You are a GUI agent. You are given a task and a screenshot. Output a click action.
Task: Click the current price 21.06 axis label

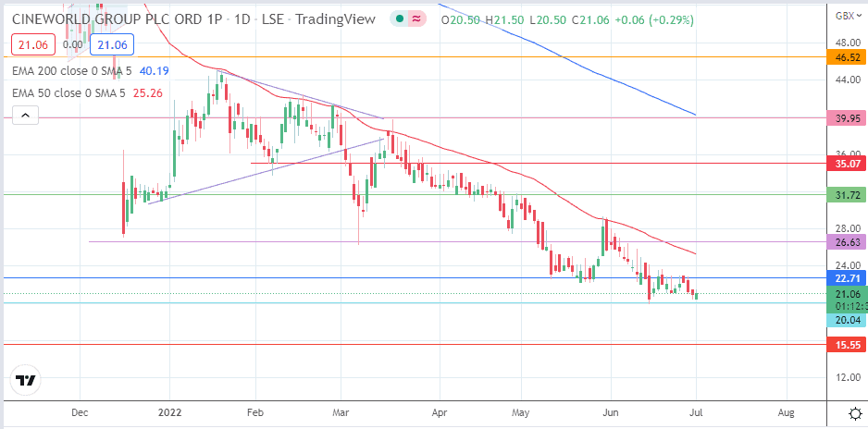[x=847, y=294]
